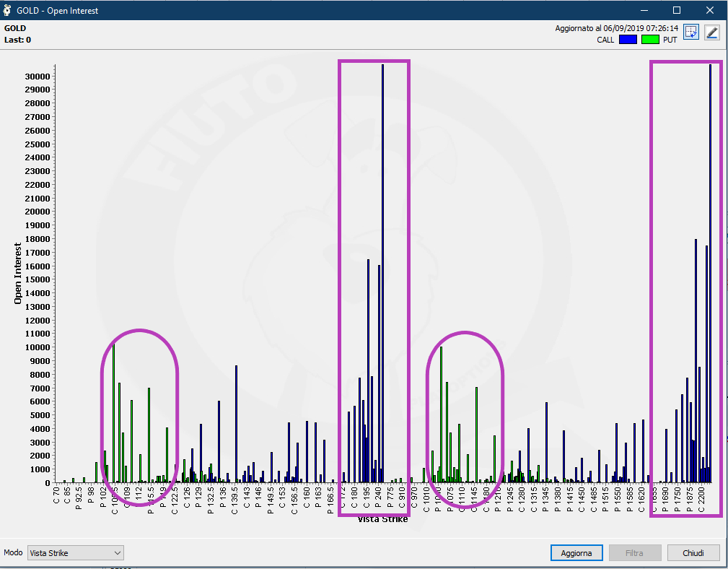The height and width of the screenshot is (569, 728).
Task: Click the grid refresh view icon
Action: pyautogui.click(x=691, y=32)
